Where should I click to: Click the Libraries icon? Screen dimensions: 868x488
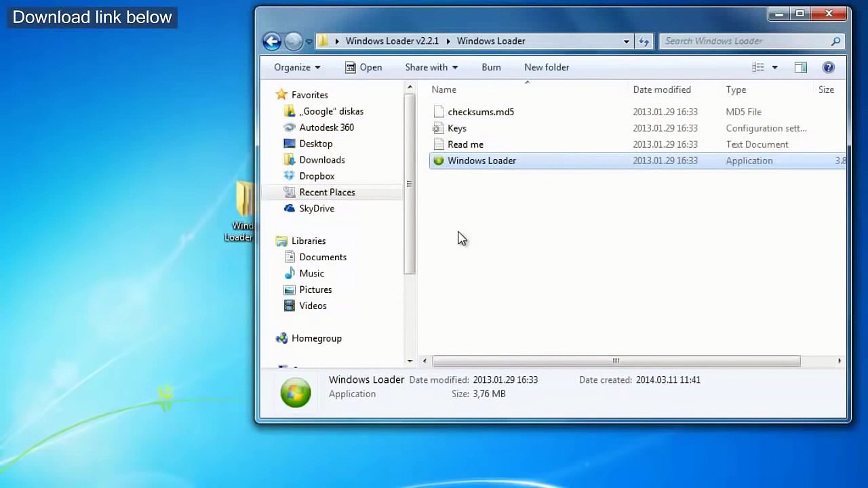point(281,241)
